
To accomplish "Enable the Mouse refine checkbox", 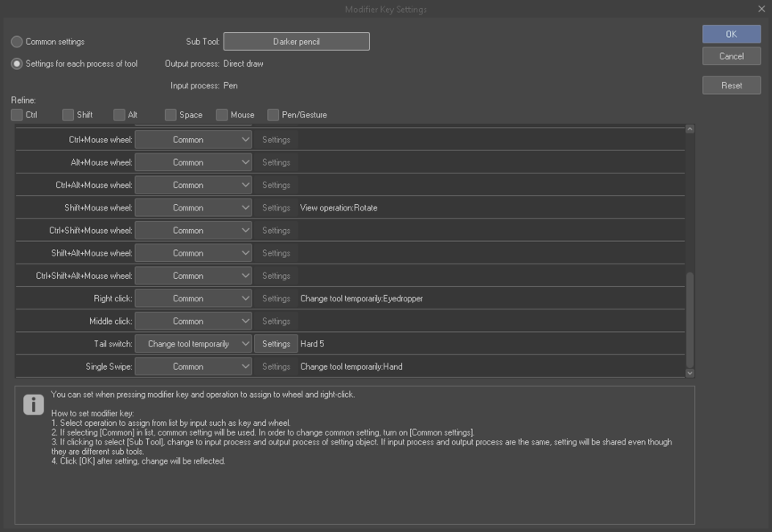I will tap(222, 115).
